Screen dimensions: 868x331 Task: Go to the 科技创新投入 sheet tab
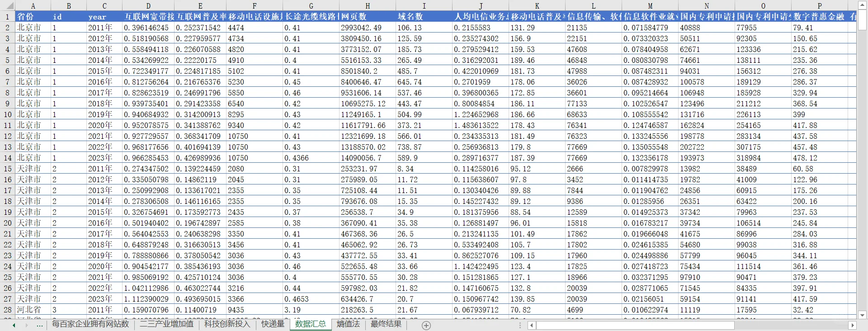[227, 324]
